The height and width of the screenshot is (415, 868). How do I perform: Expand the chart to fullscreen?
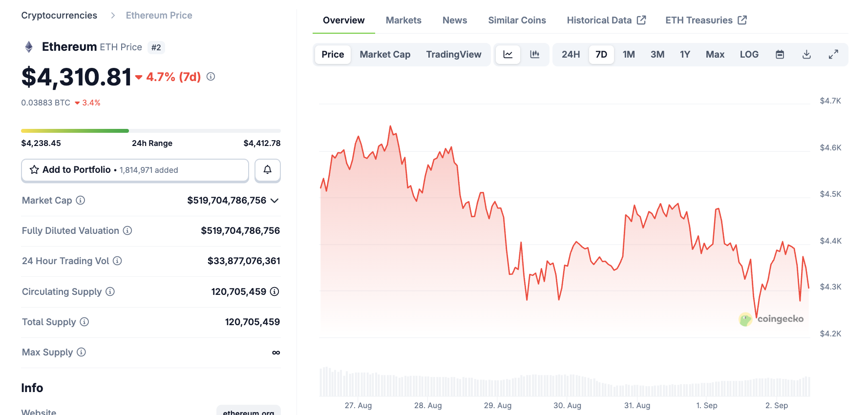pyautogui.click(x=834, y=54)
